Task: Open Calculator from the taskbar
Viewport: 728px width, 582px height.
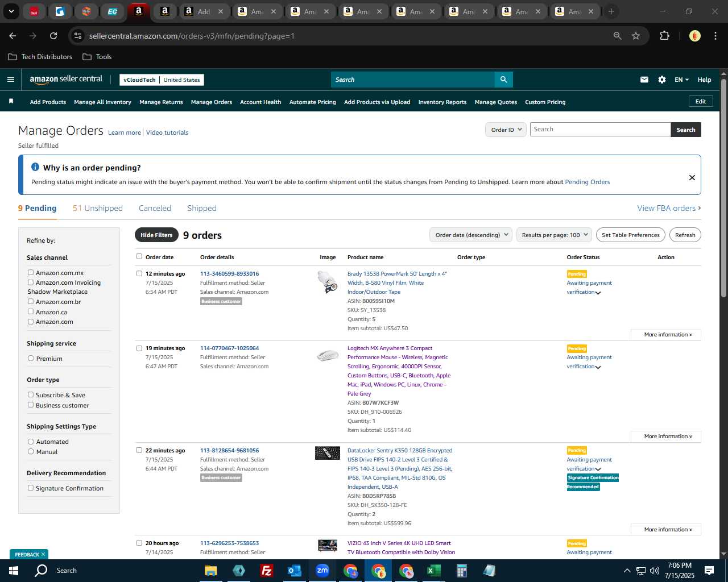Action: 461,571
